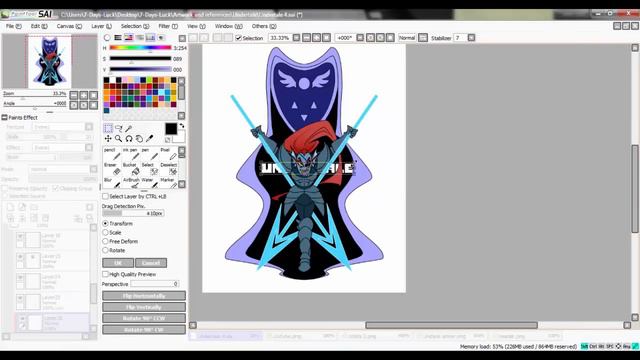640x360 pixels.
Task: Show the color wheel panel
Action: coord(107,38)
